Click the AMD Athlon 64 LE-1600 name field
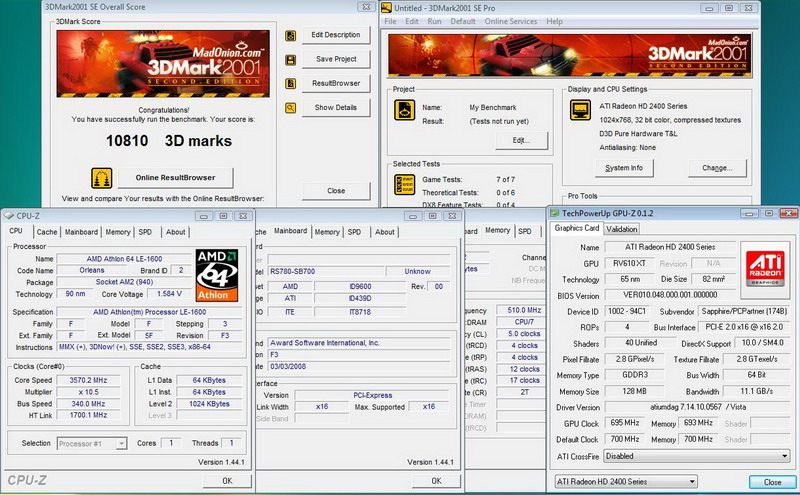Image resolution: width=800 pixels, height=495 pixels. point(124,259)
